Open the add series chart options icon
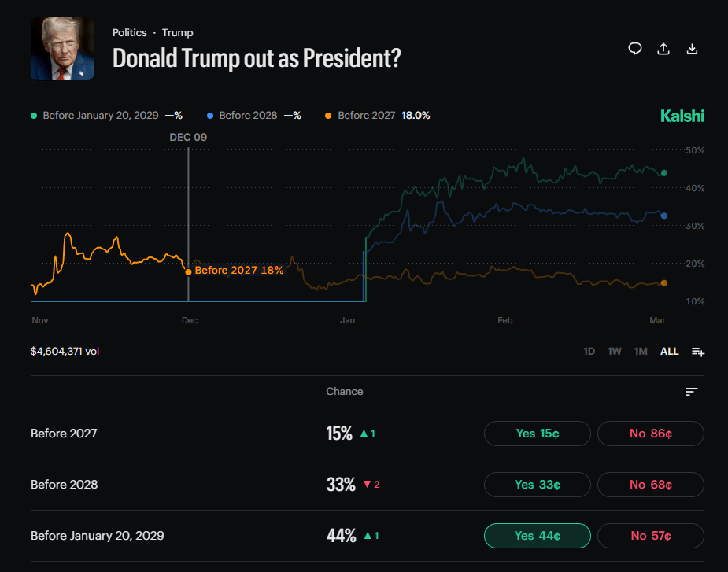728x572 pixels. point(697,352)
